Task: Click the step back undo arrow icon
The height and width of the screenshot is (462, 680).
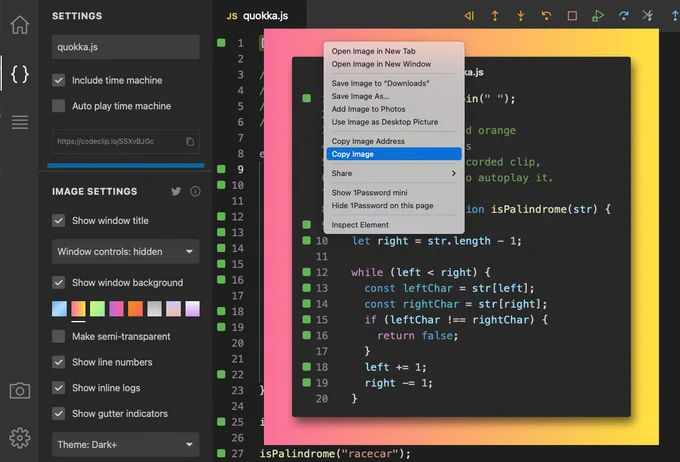Action: (546, 16)
